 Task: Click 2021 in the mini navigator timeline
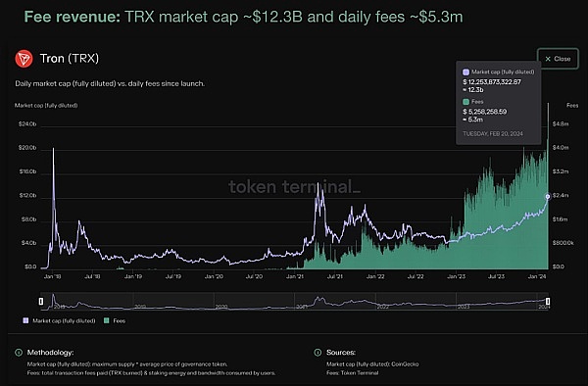[302, 307]
